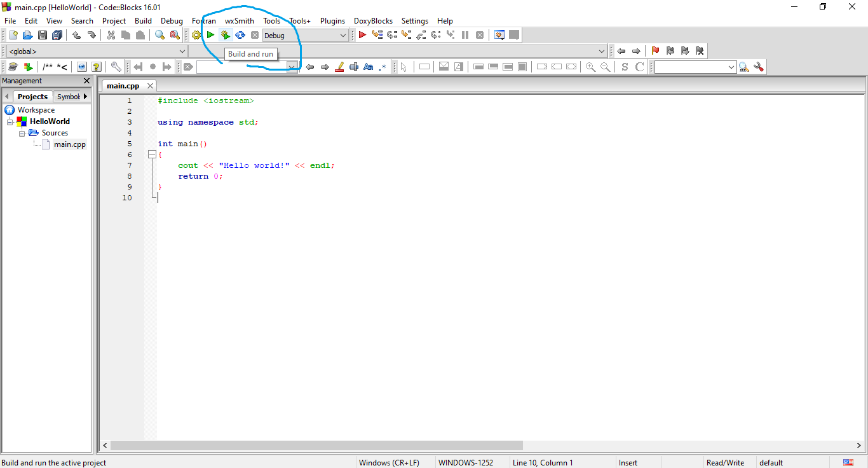Click the Replace icon

tap(175, 35)
